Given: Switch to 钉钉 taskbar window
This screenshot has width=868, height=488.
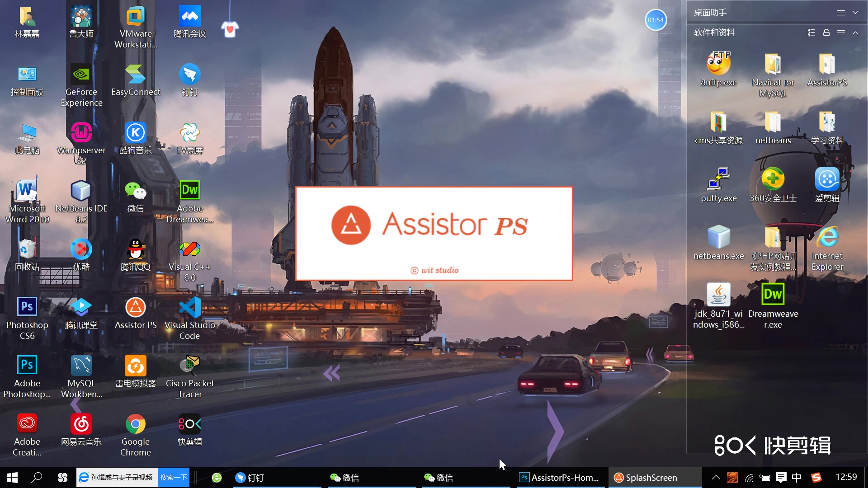Looking at the screenshot, I should coord(277,478).
